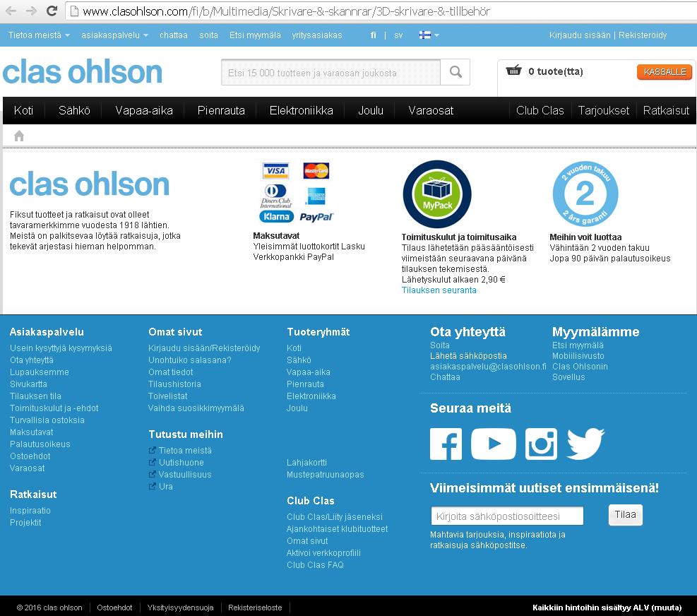Open the yritysasiakas top link
This screenshot has width=697, height=616.
[317, 35]
